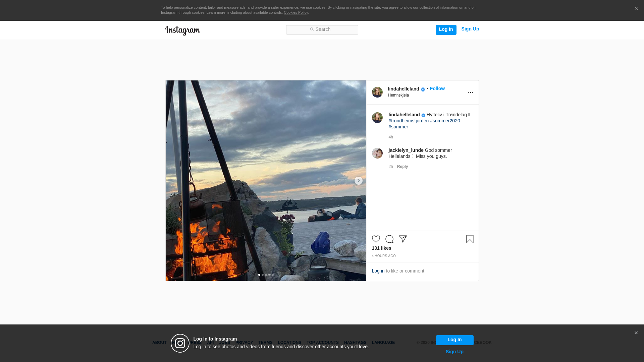Follow the lindahelleland account
Image resolution: width=644 pixels, height=362 pixels.
click(x=437, y=88)
